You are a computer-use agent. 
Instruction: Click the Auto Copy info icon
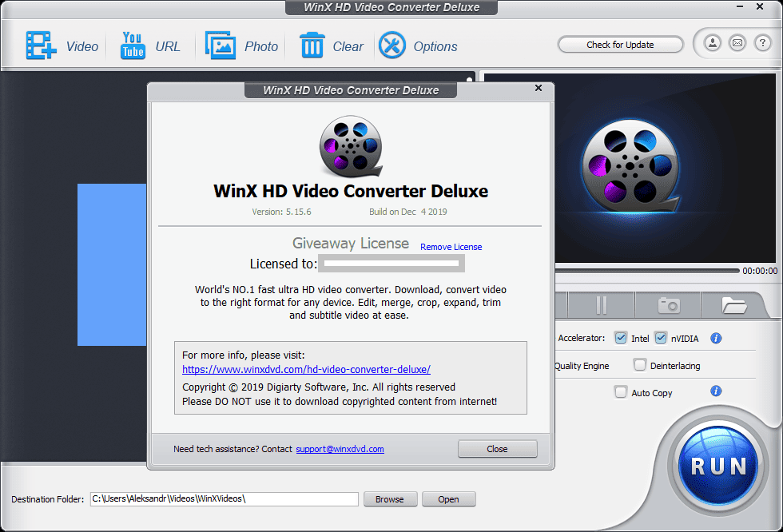pos(716,391)
